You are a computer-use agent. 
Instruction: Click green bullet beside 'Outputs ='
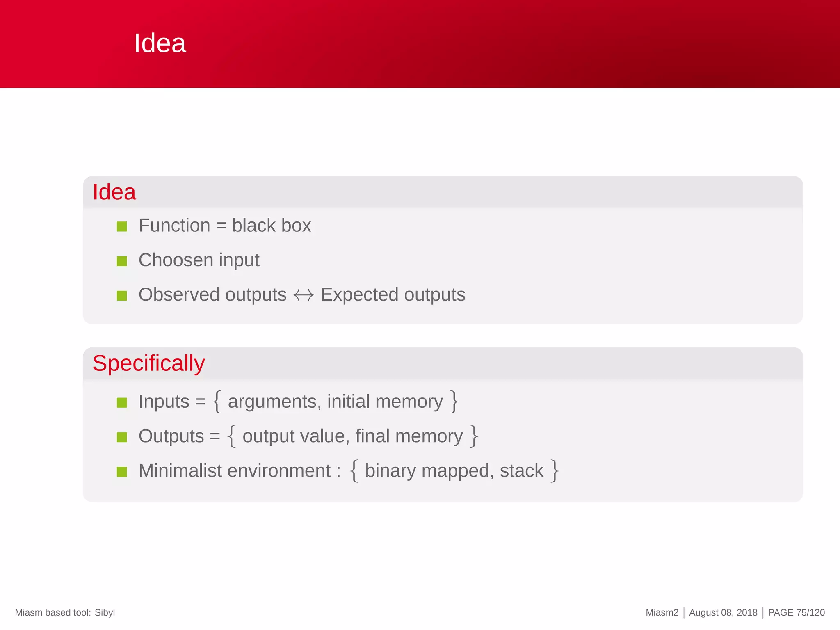pos(122,437)
